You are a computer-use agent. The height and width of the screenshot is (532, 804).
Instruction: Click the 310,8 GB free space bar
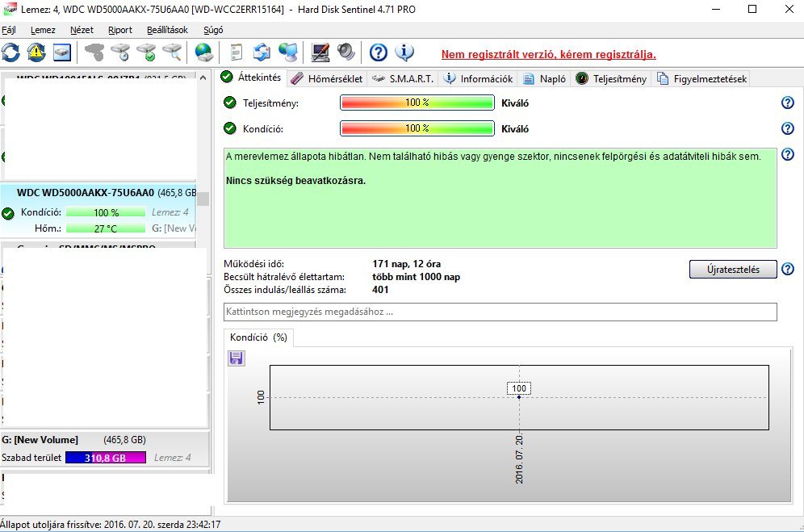coord(106,458)
